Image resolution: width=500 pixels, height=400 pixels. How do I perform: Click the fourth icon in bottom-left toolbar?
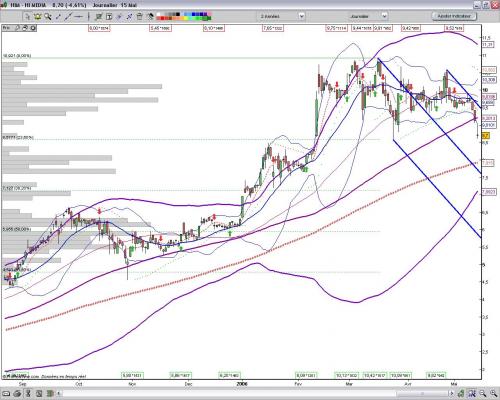39,393
